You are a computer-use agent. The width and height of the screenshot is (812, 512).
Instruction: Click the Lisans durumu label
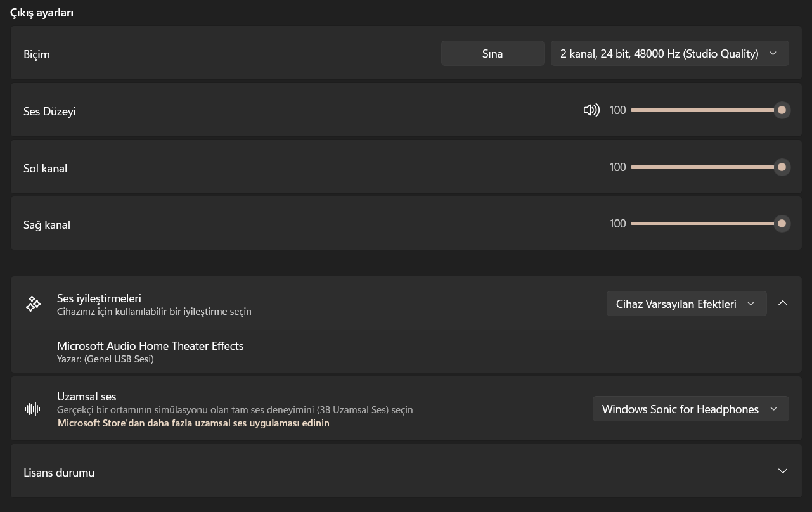[59, 473]
